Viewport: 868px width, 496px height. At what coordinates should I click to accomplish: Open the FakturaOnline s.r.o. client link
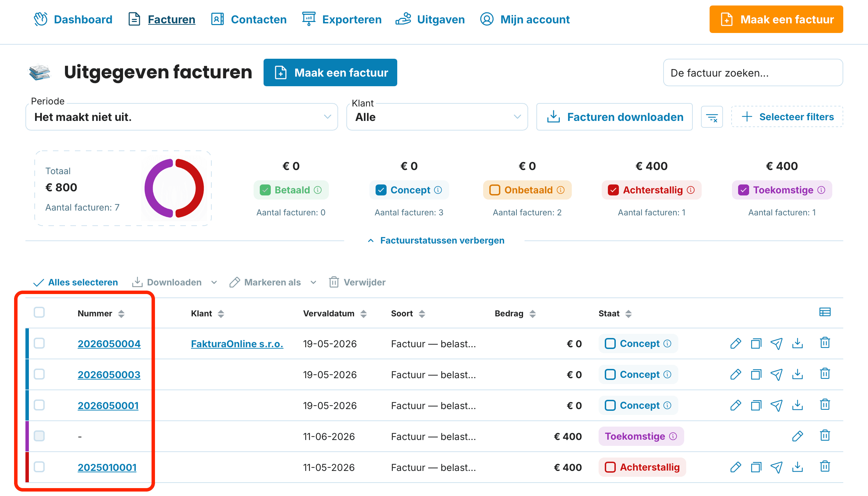(237, 344)
